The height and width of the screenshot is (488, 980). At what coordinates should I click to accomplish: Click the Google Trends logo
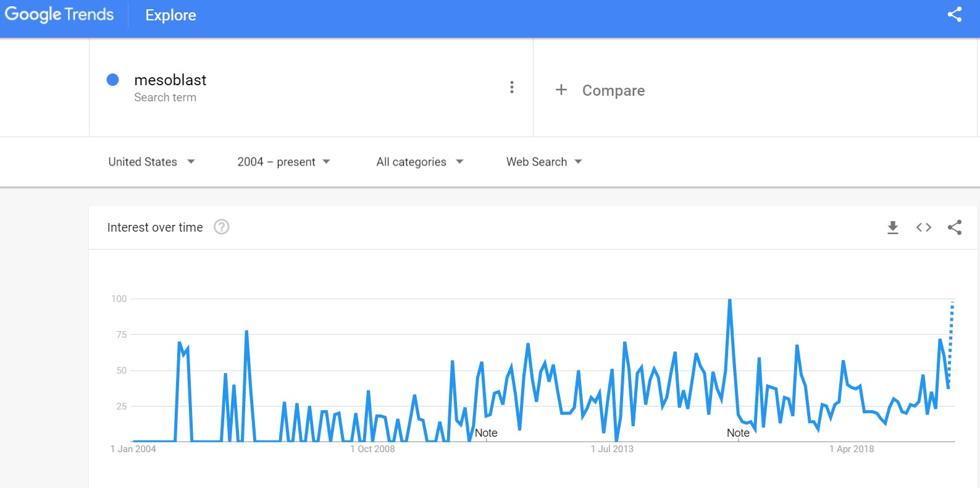pos(59,14)
